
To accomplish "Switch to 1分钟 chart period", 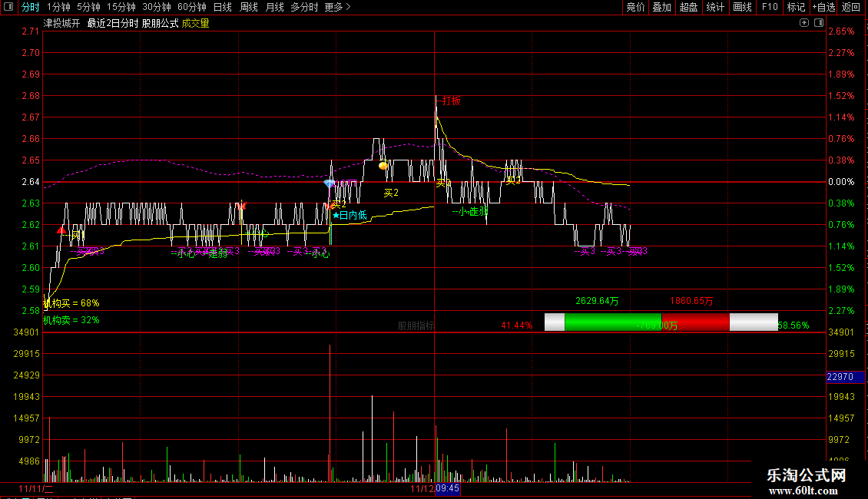I will [58, 7].
